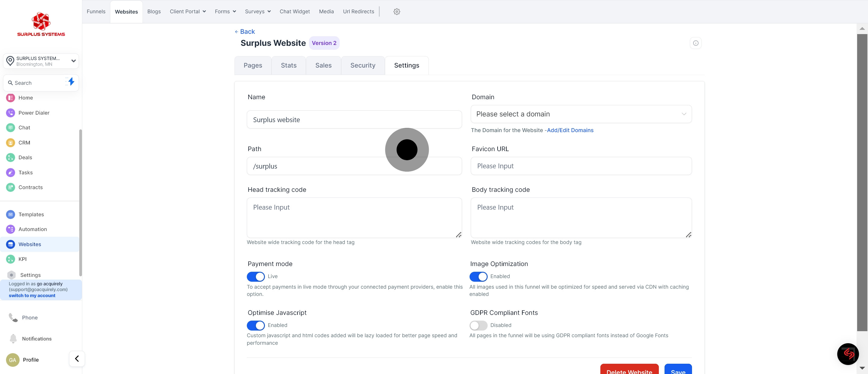Enable GDPR Compliant Fonts toggle

pos(478,325)
